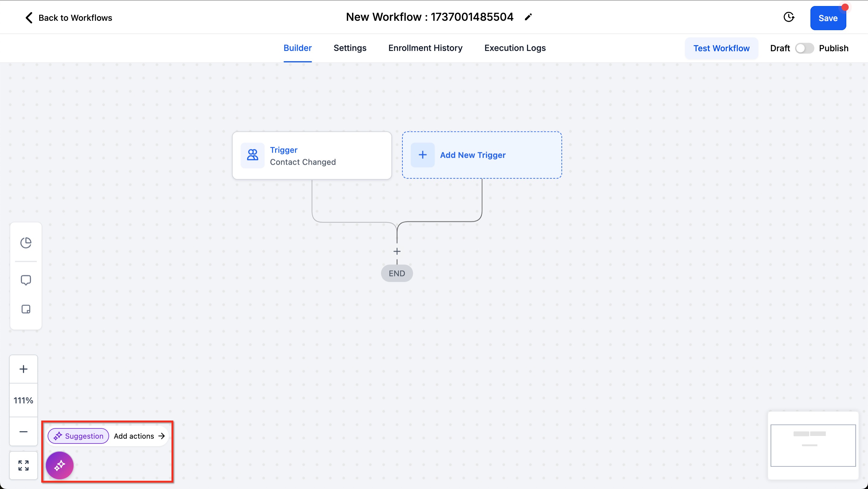The image size is (868, 489).
Task: Click the comment bubble icon in sidebar
Action: coord(26,280)
